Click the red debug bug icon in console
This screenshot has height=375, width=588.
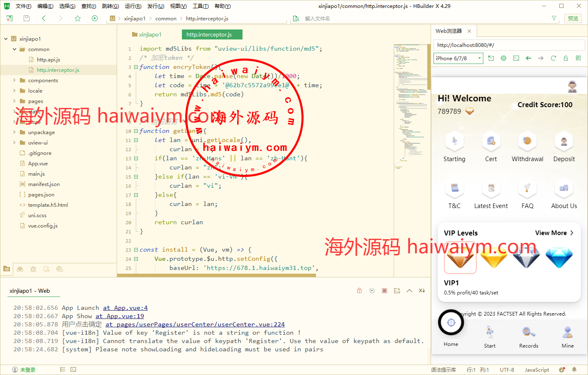360,291
